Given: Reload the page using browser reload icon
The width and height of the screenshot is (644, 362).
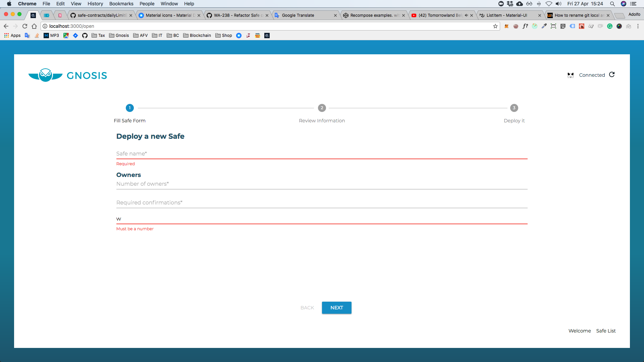Looking at the screenshot, I should tap(25, 26).
